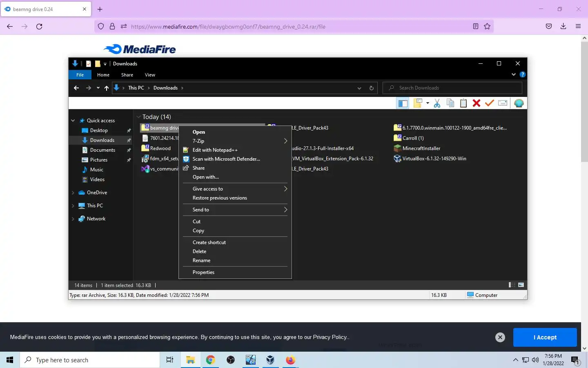Refresh the Downloads folder address bar
Screen dimensions: 588x368
(371, 88)
